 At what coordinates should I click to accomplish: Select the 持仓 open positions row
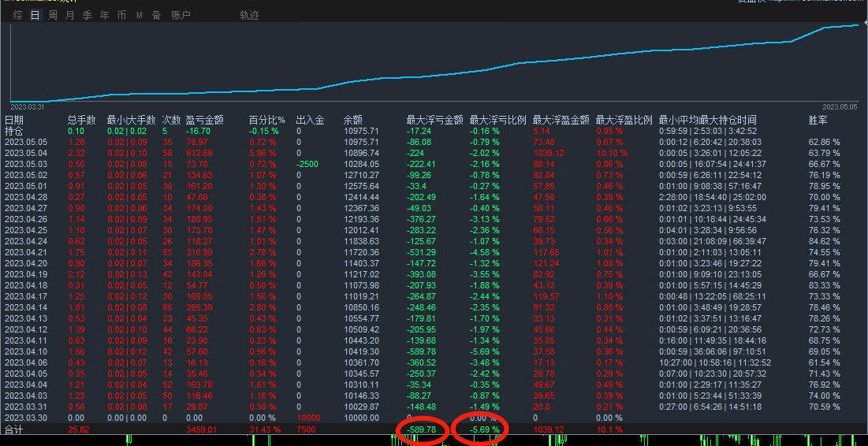[14, 131]
